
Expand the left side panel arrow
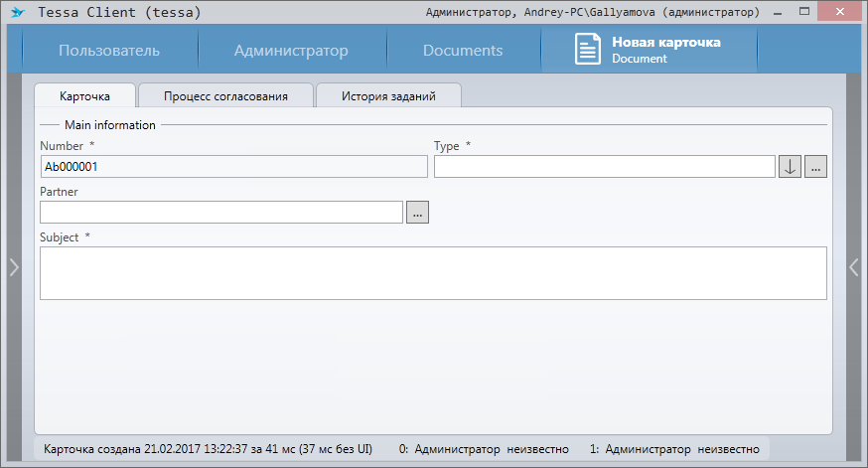coord(13,266)
